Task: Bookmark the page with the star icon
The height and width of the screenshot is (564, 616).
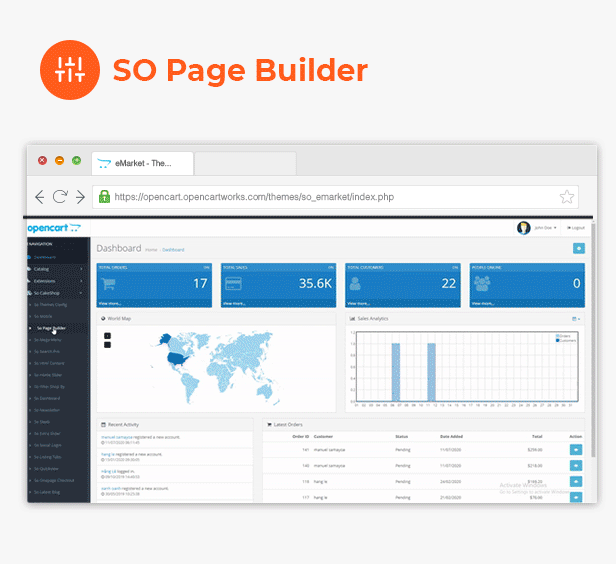Action: click(566, 197)
